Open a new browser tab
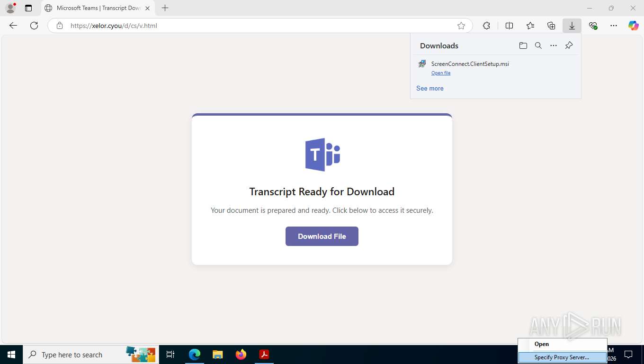 [165, 8]
